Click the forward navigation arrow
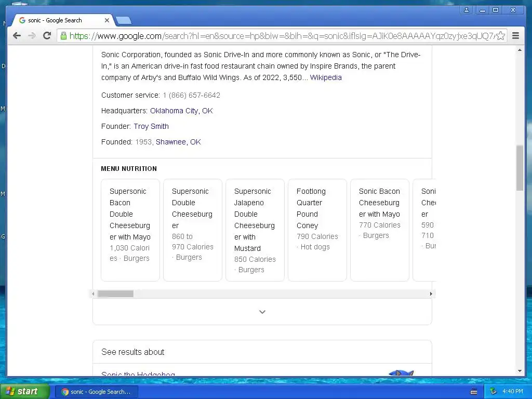Viewport: 532px width, 399px height. [x=32, y=36]
